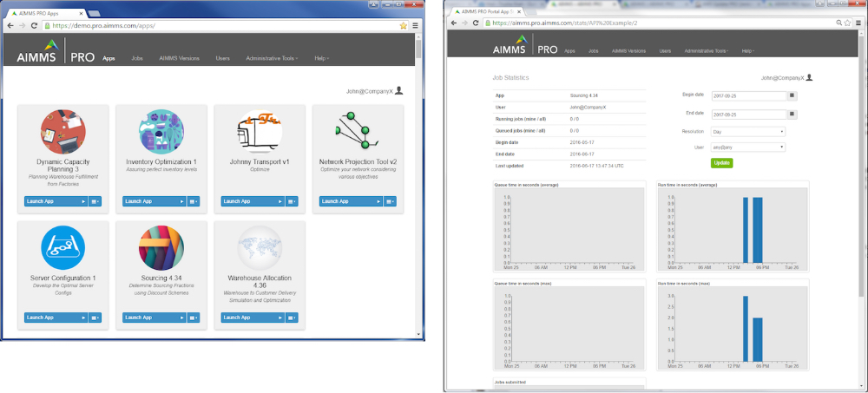
Task: Close the AIMMS PRO Apps tab
Action: click(80, 13)
